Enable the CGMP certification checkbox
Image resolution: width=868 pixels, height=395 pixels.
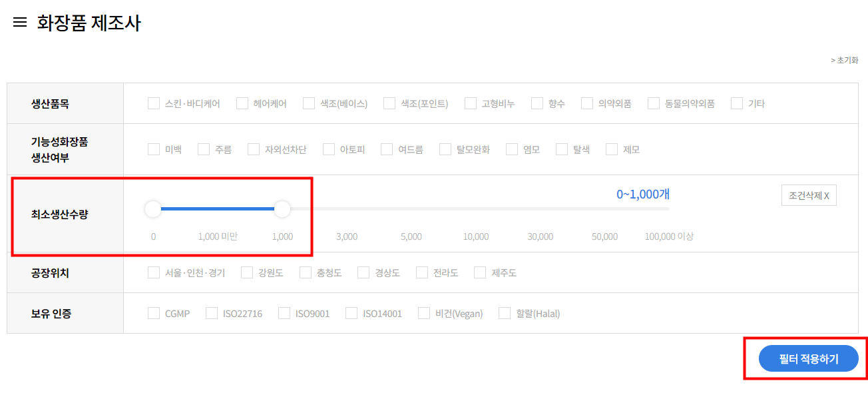(x=154, y=313)
